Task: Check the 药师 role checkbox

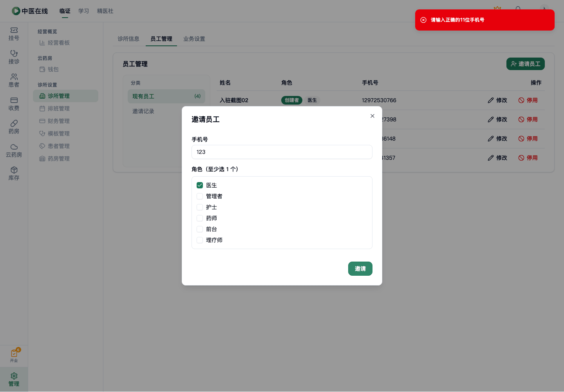Action: point(200,218)
